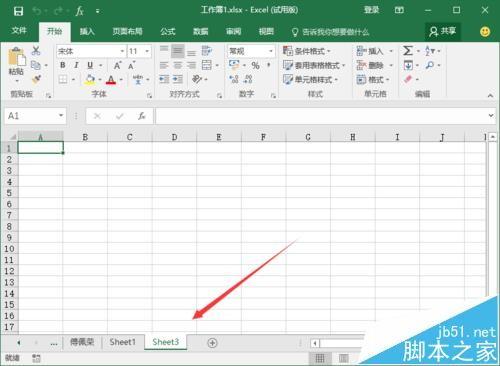Apply the yellow fill color bucket
Viewport: 500px width, 366px height.
point(90,80)
